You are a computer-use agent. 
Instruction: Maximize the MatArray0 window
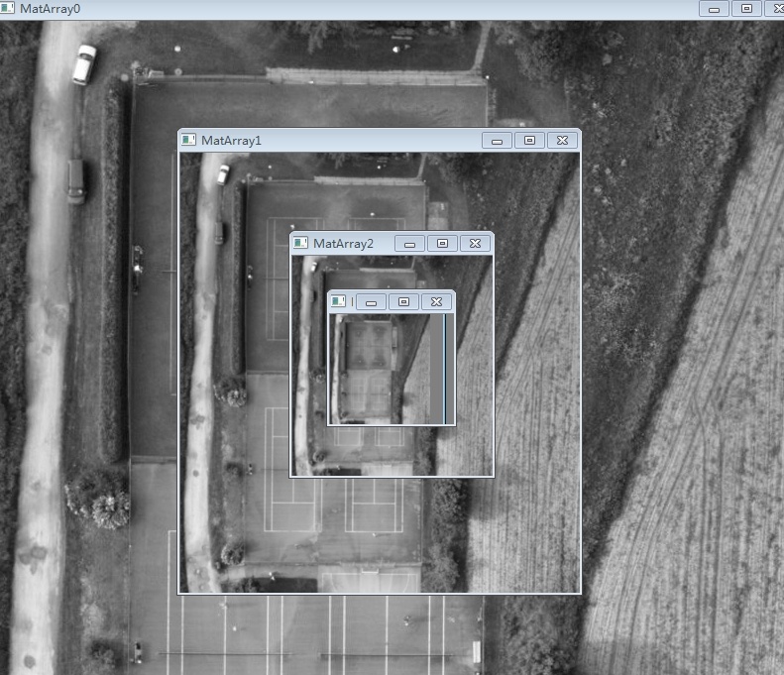[746, 8]
